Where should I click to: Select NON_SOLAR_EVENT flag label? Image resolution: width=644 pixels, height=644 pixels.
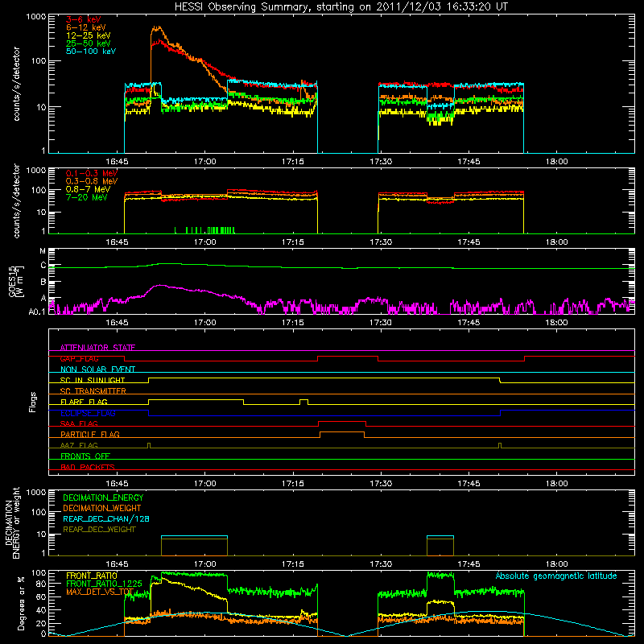coord(97,369)
